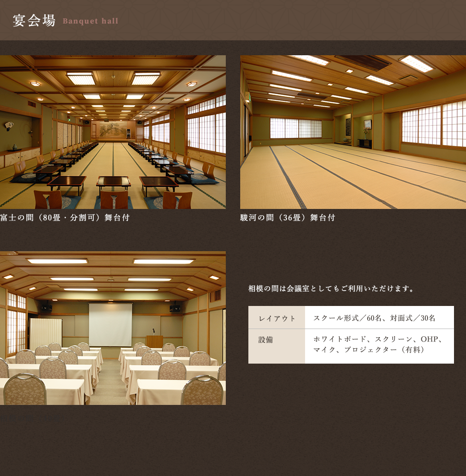Click the sentence 相模の間は会議室としてもご利用いただけます
This screenshot has height=476, width=466.
(x=331, y=289)
